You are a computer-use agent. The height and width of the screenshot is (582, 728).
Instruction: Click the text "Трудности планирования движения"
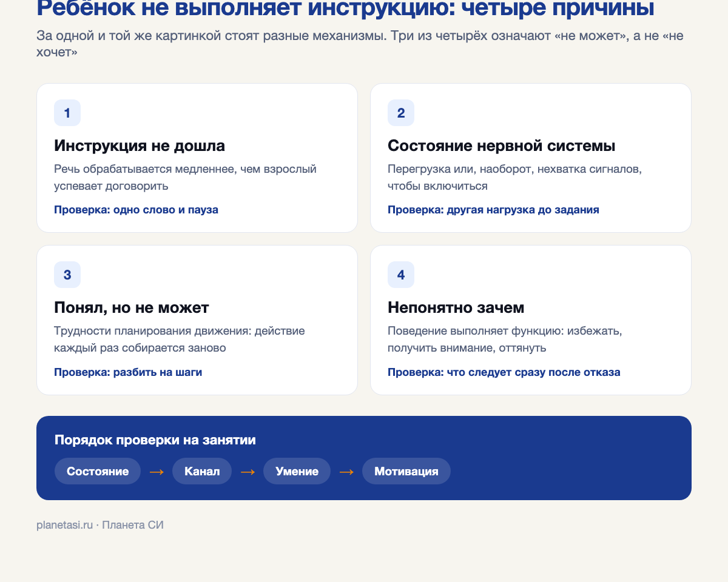(180, 339)
